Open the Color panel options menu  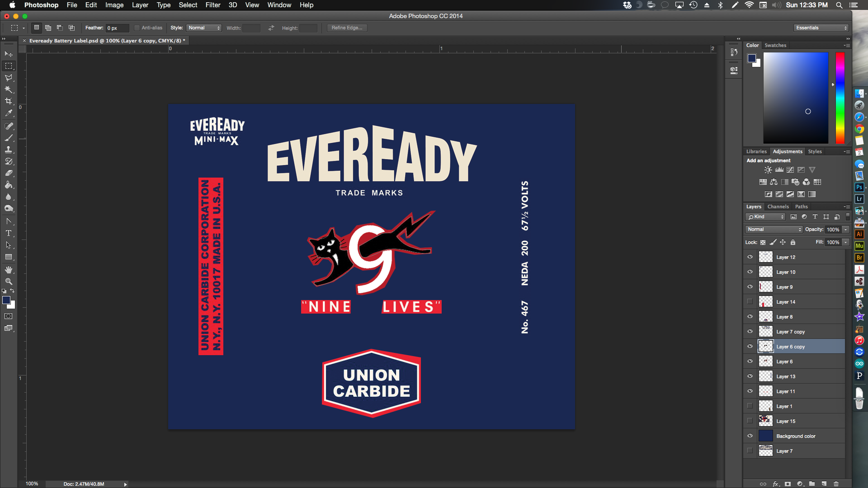pos(847,45)
